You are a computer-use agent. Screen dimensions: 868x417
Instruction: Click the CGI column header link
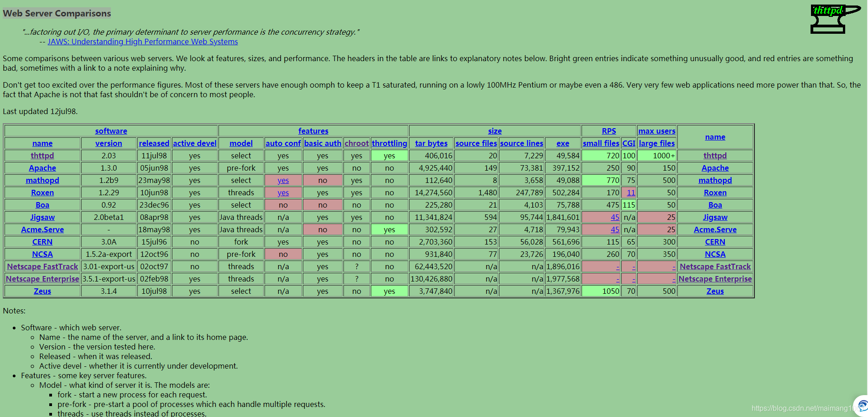[629, 143]
